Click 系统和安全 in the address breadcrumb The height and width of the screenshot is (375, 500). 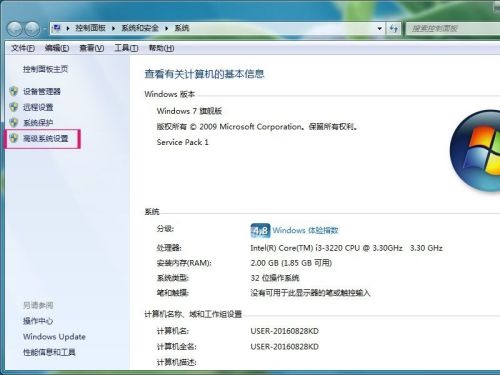click(x=140, y=28)
